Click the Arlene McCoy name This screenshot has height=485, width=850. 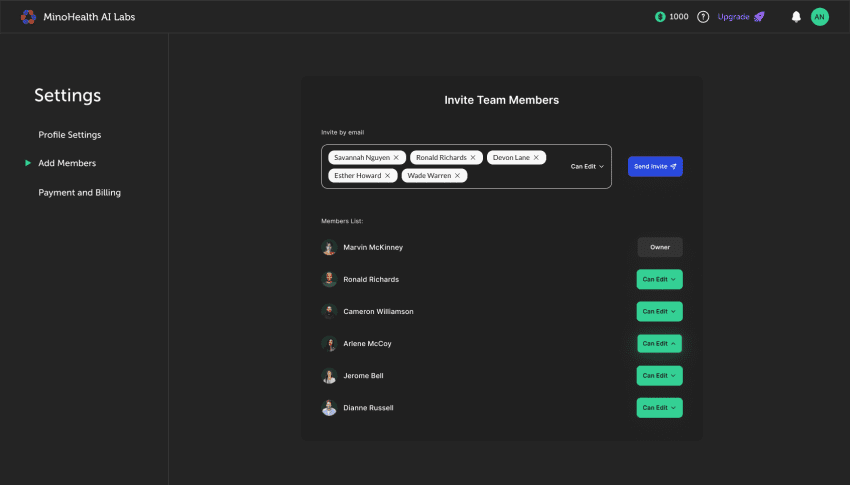pos(367,344)
